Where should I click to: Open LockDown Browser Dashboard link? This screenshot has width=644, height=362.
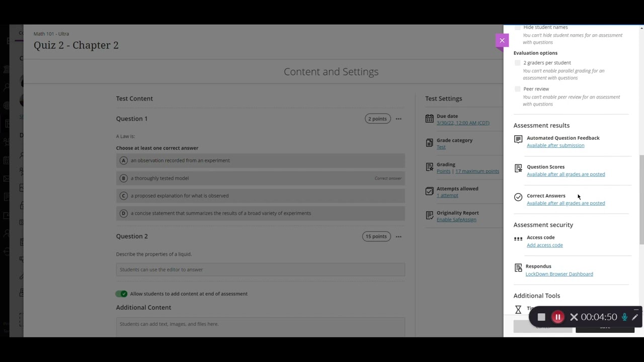point(559,274)
